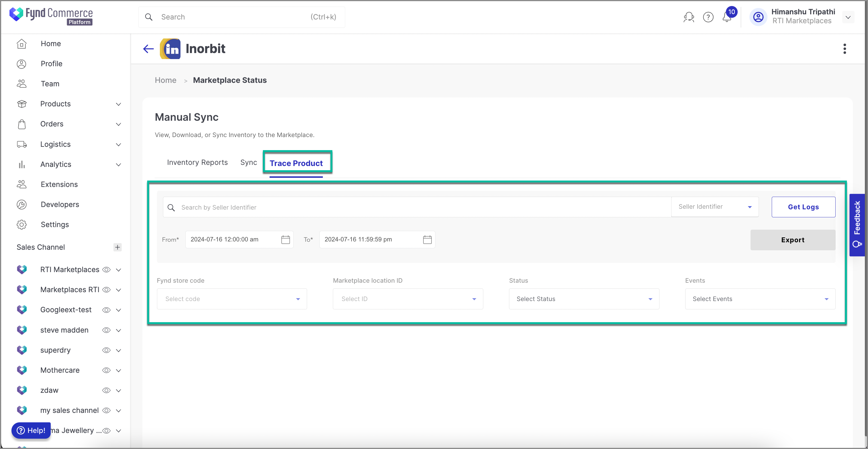Toggle eye icon for Jewellery channel
Image resolution: width=868 pixels, height=449 pixels.
coord(107,431)
